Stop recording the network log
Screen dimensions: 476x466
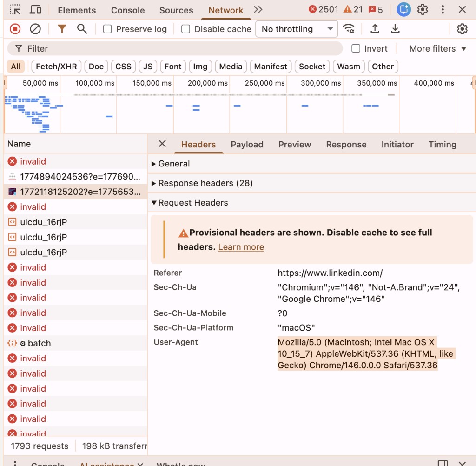click(x=14, y=29)
